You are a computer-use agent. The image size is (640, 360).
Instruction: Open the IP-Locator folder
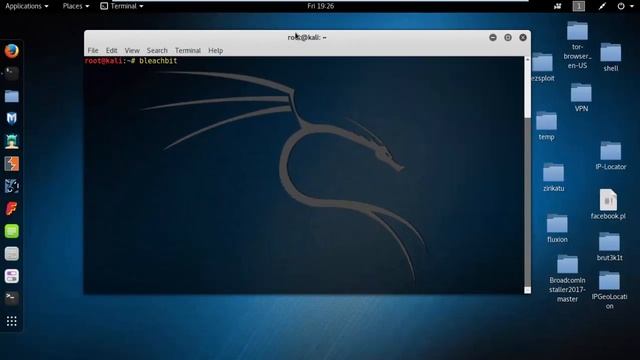[611, 156]
